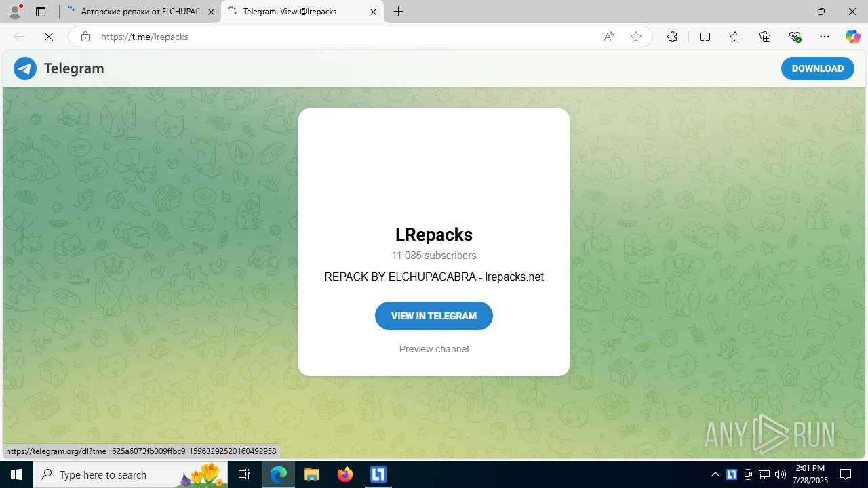The height and width of the screenshot is (488, 868).
Task: Open the Favorites list icon
Action: click(x=735, y=37)
